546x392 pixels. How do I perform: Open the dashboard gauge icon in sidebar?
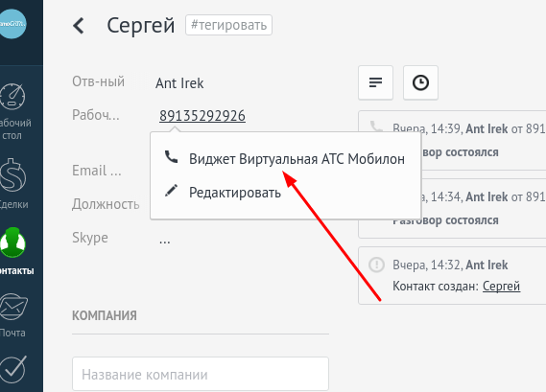point(12,96)
